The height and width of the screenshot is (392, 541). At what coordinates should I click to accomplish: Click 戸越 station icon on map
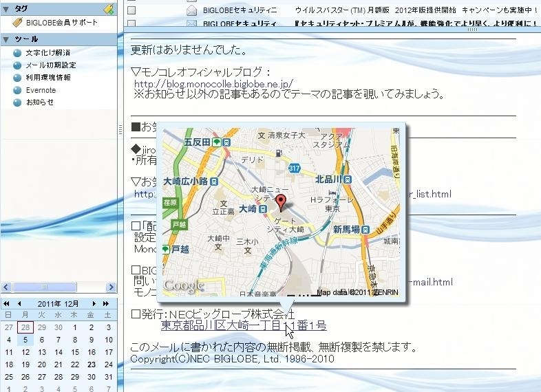pos(166,249)
